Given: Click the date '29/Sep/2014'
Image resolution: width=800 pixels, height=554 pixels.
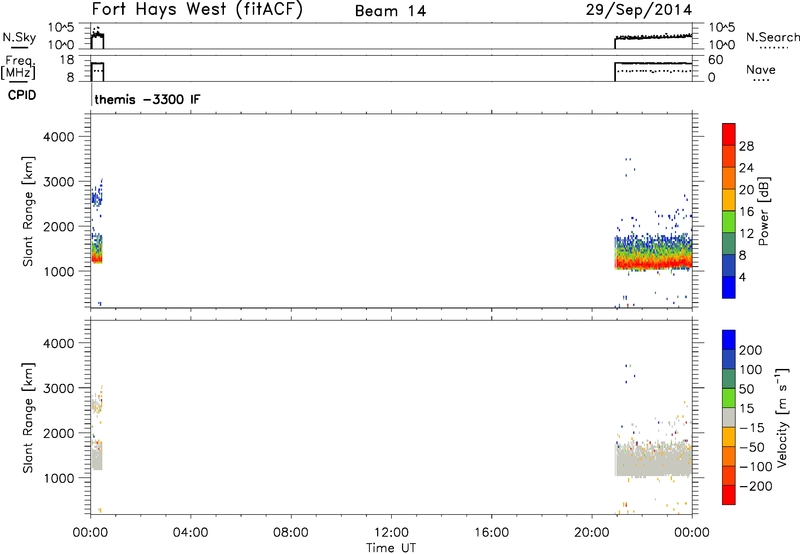Looking at the screenshot, I should (x=639, y=9).
